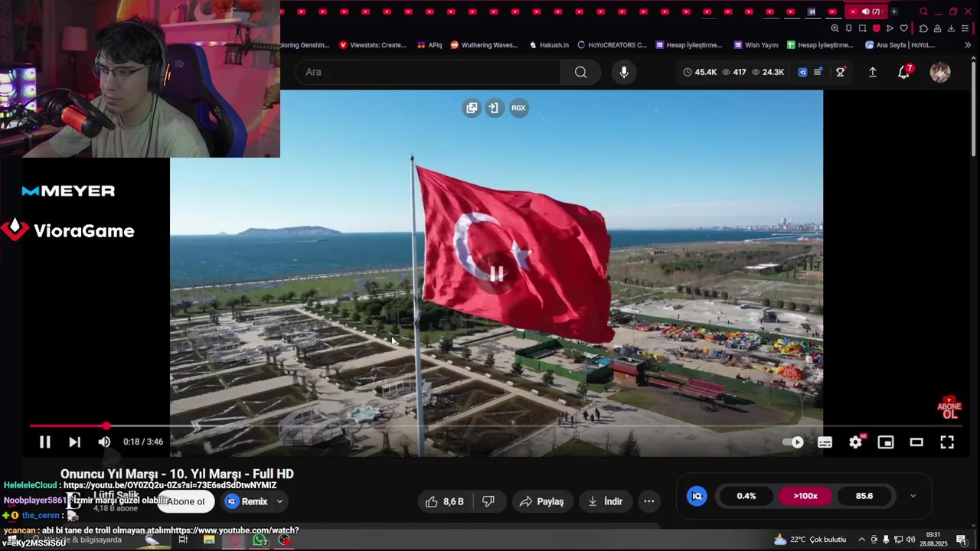Expand the Remix dropdown chevron
Viewport: 980px width, 551px height.
click(279, 501)
